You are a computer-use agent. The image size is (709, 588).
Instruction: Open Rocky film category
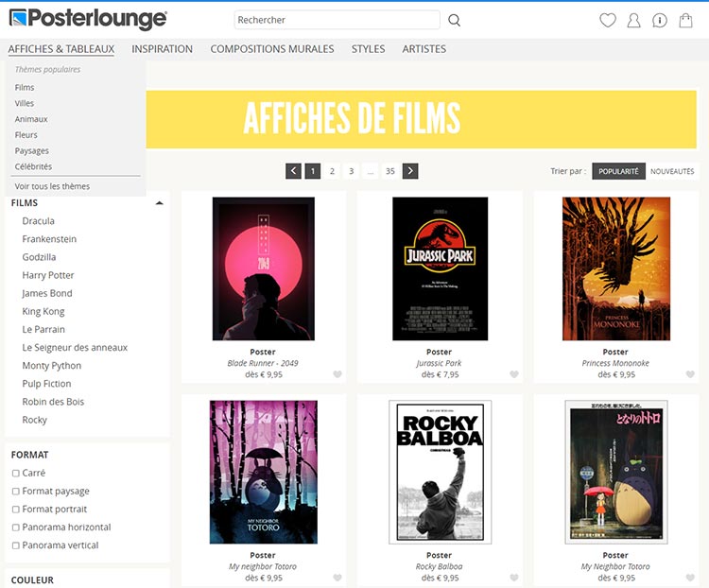click(x=34, y=420)
